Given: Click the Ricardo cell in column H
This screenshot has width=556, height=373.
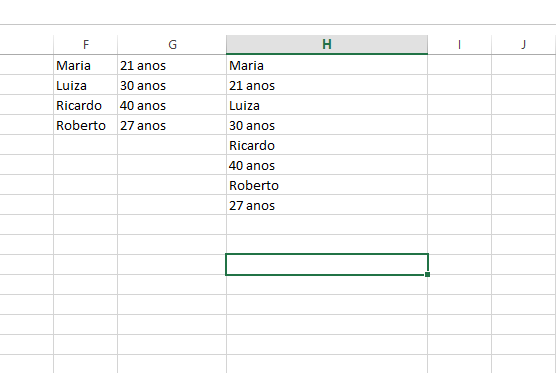Looking at the screenshot, I should (x=327, y=145).
